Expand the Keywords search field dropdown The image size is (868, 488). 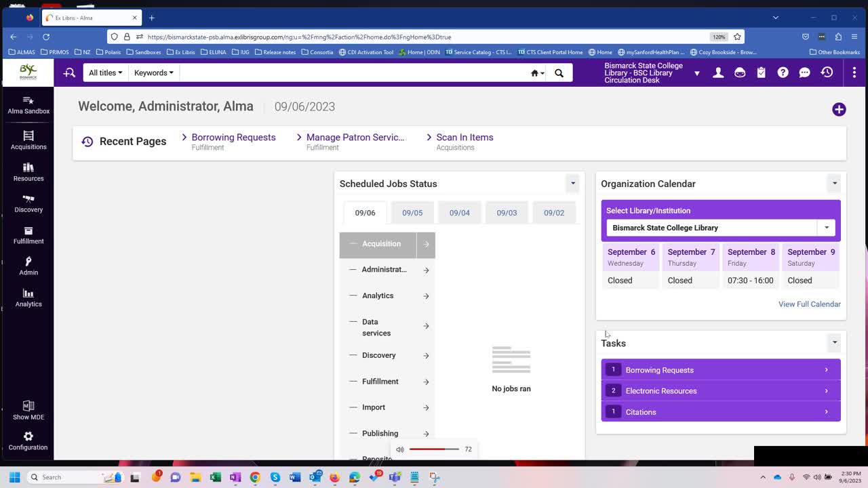[154, 73]
